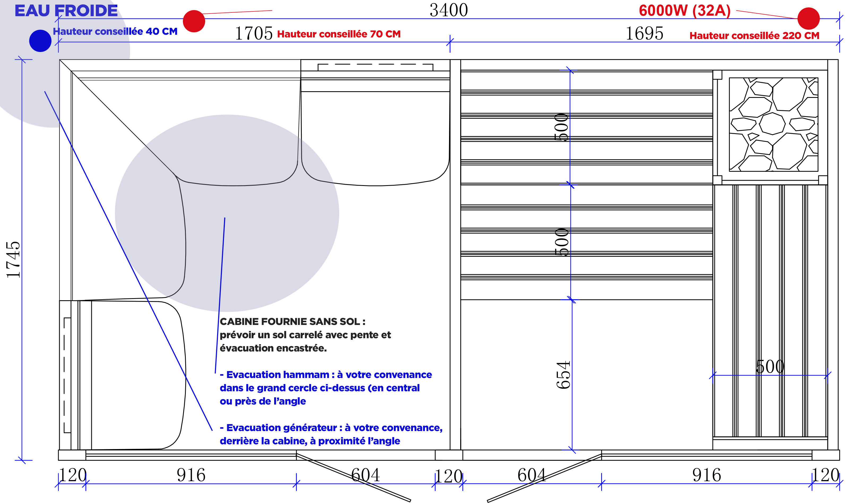The width and height of the screenshot is (853, 504).
Task: Click the Hauteur conseillée 220 CM label
Action: pos(754,35)
